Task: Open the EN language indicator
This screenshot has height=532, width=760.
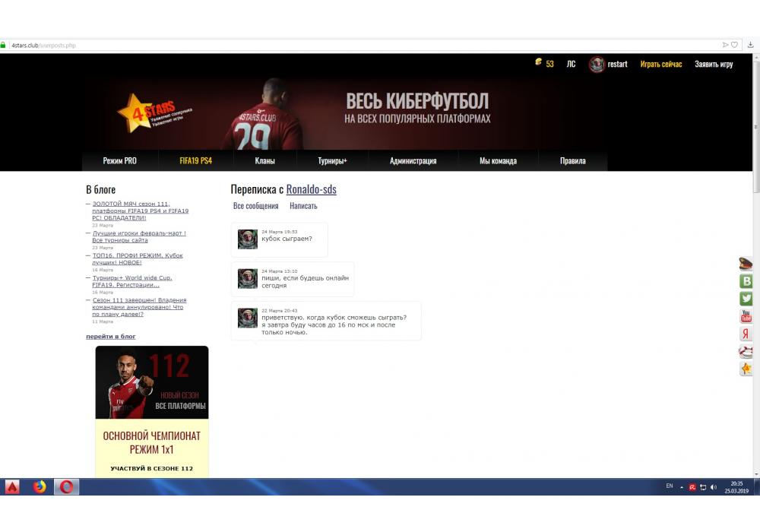Action: pos(670,486)
